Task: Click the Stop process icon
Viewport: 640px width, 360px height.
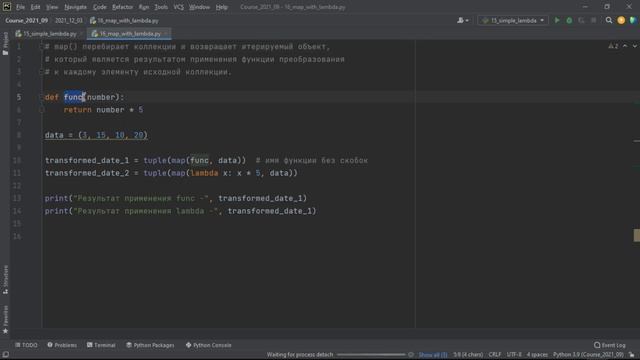Action: coord(593,20)
